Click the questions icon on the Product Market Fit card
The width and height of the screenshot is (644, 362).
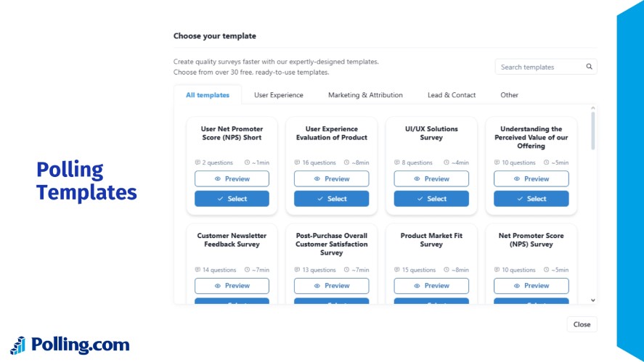point(396,270)
